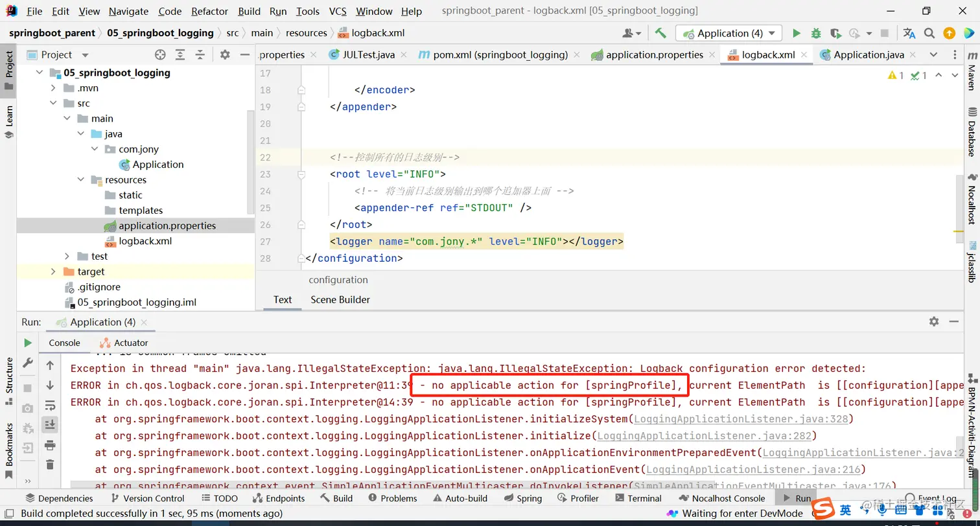The width and height of the screenshot is (980, 526).
Task: Open the Maven tool window
Action: pos(971,73)
